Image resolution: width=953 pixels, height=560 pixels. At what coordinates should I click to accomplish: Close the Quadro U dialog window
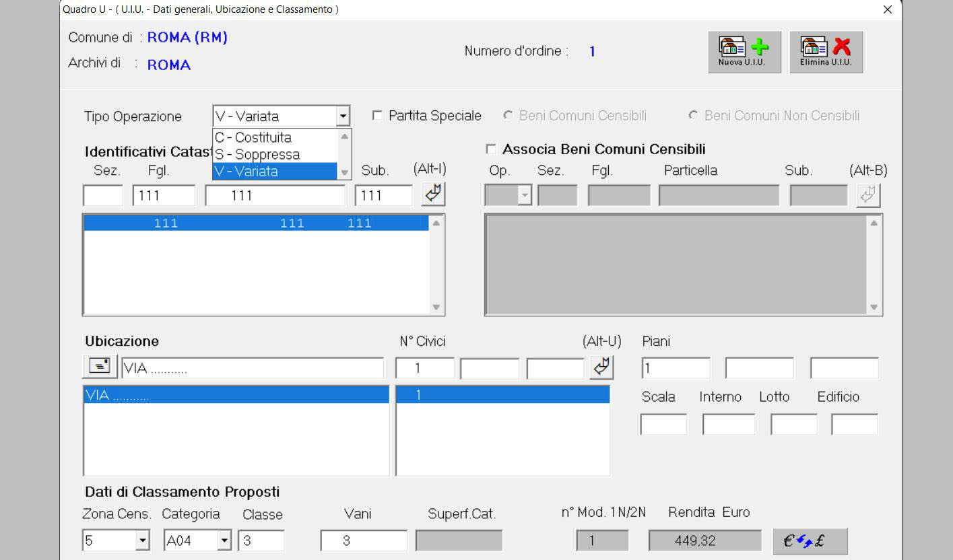click(887, 9)
